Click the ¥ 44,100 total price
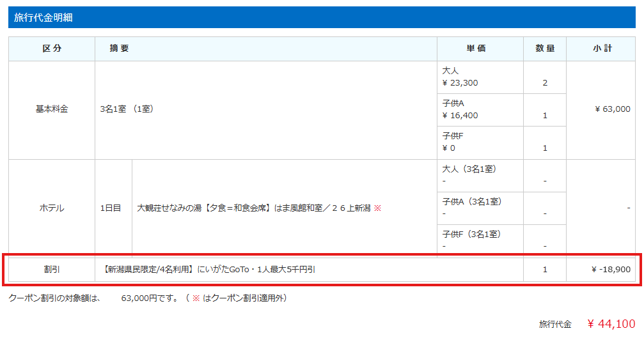 click(611, 324)
